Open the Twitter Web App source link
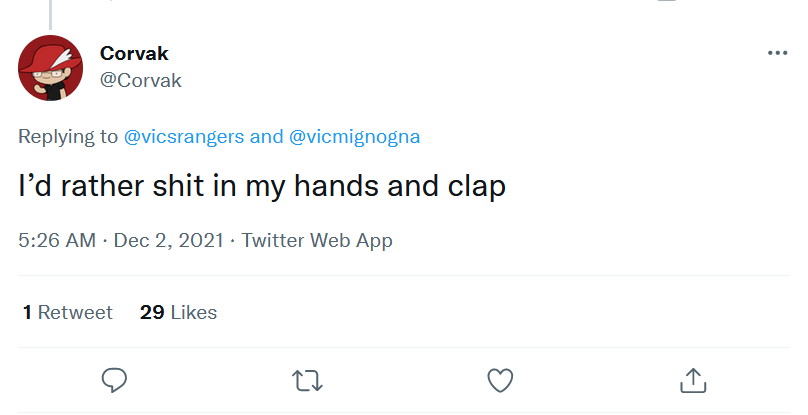This screenshot has height=415, width=808. [317, 241]
